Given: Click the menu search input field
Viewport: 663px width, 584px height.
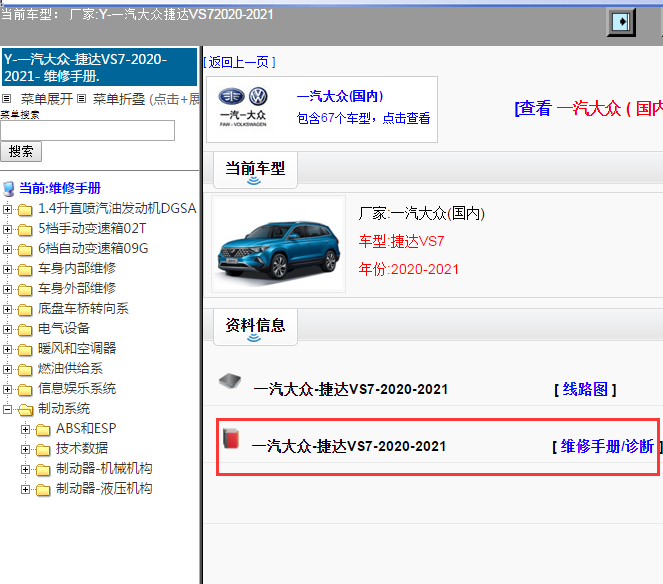Looking at the screenshot, I should click(88, 131).
